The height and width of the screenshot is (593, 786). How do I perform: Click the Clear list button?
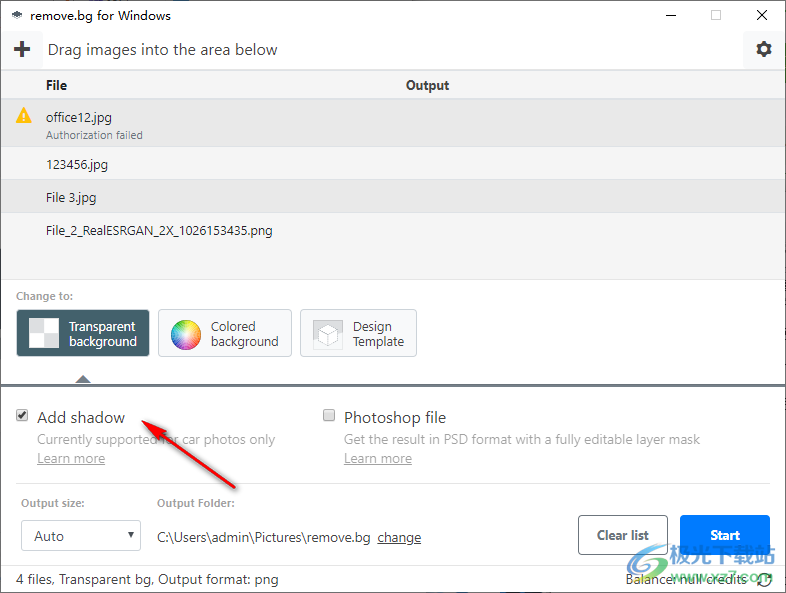623,535
